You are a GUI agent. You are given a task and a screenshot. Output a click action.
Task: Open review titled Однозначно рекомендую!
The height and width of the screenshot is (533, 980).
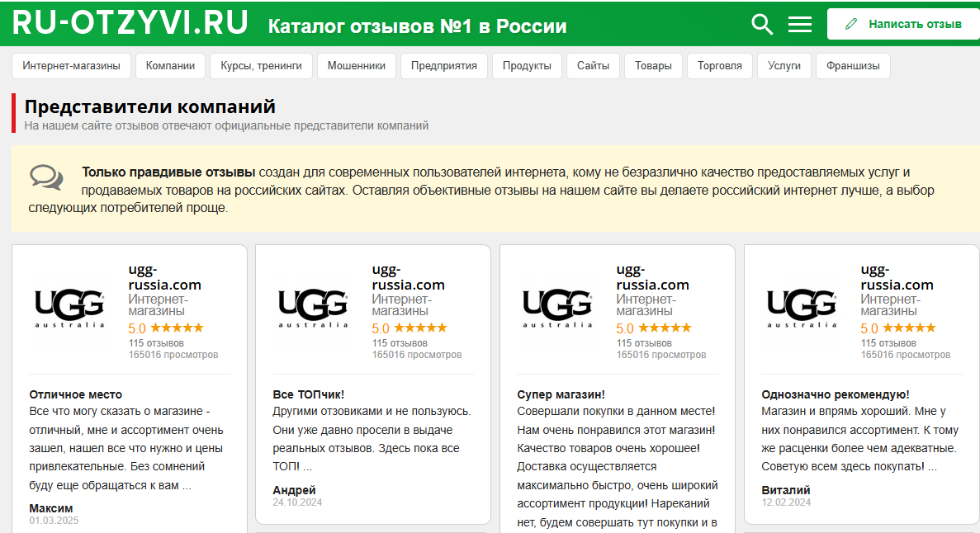tap(836, 394)
